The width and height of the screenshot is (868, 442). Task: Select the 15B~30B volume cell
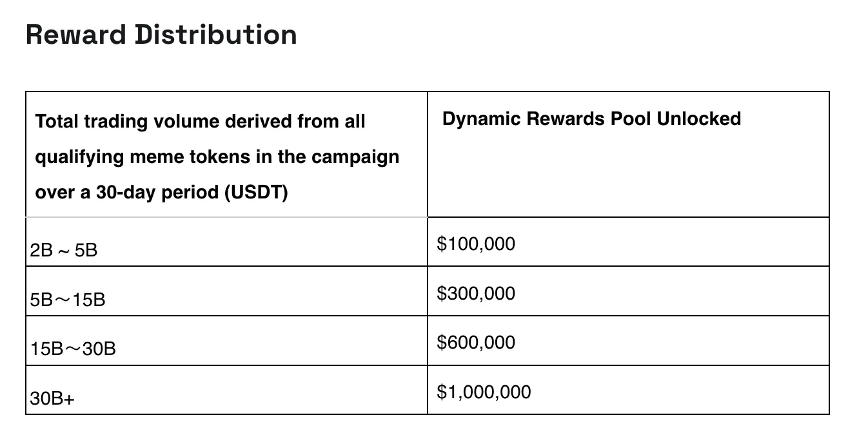(226, 340)
